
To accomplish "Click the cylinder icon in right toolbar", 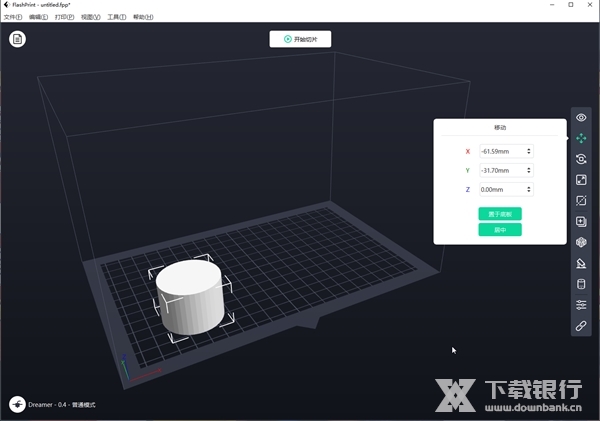I will 581,284.
